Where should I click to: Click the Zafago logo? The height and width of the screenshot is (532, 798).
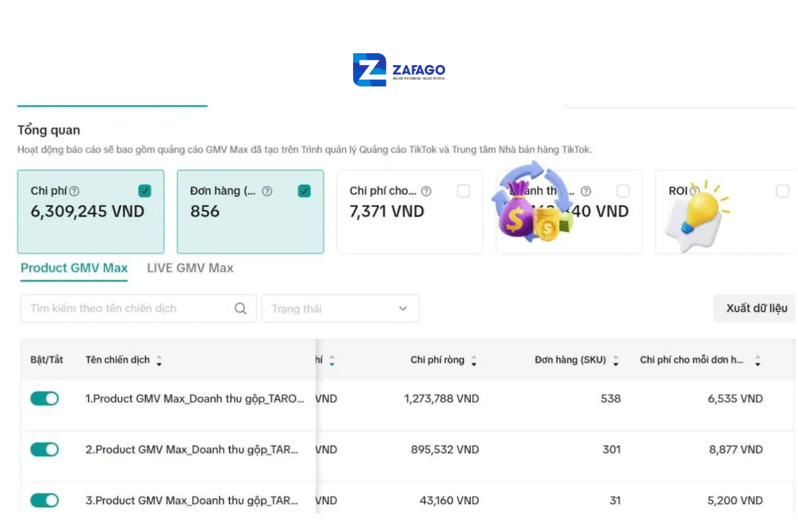pos(399,70)
